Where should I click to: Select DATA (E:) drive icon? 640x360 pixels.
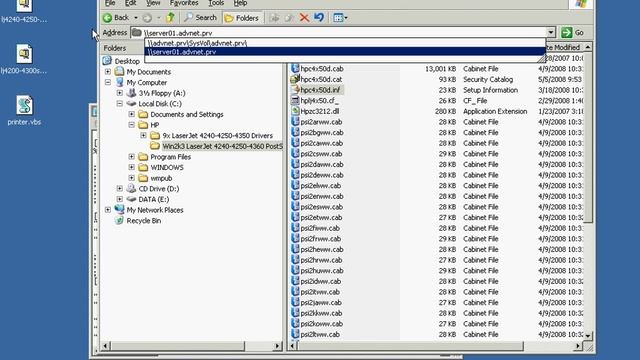coord(131,199)
